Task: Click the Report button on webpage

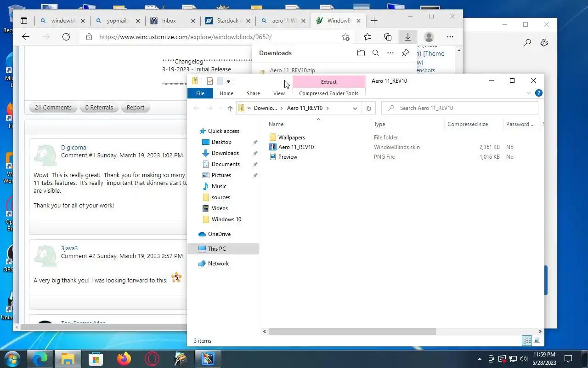Action: [x=136, y=108]
